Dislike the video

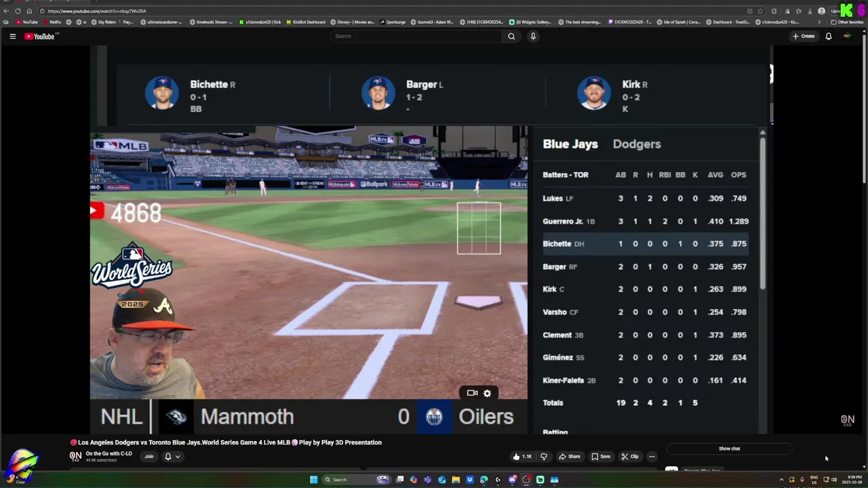543,456
